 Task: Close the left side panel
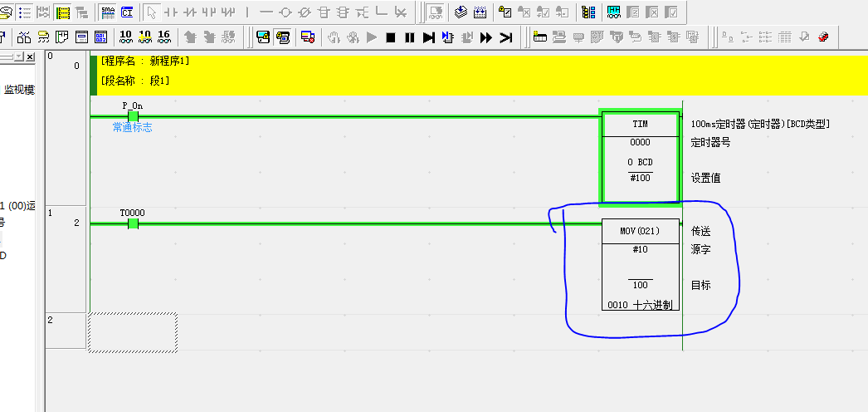[x=31, y=56]
